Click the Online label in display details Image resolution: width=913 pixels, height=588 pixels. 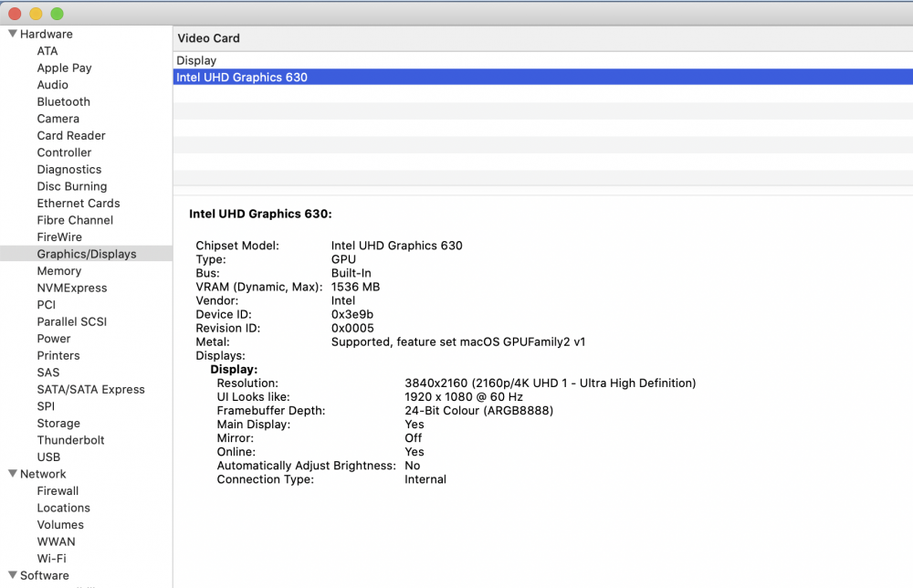click(236, 452)
